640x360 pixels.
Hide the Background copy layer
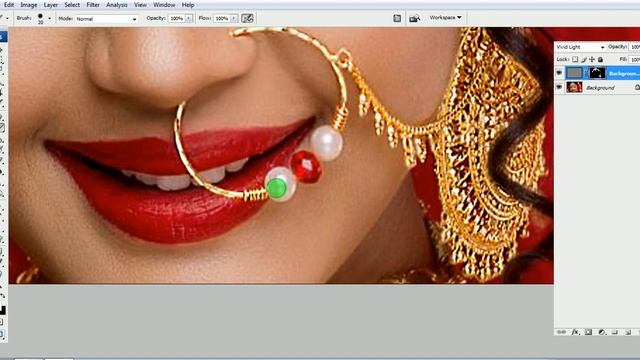coord(559,73)
